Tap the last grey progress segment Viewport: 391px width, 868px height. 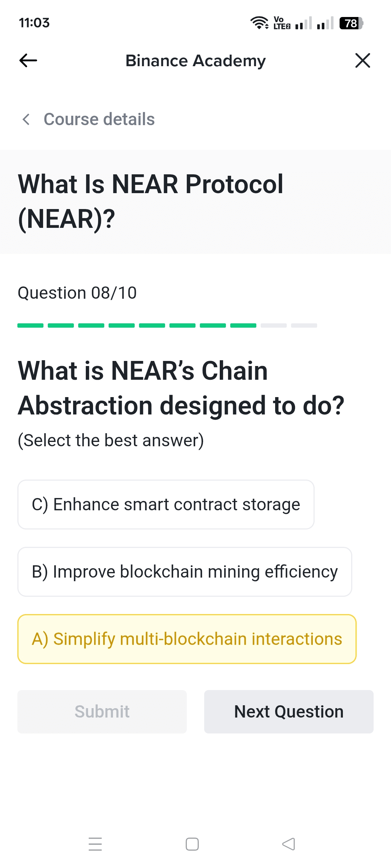pos(304,325)
